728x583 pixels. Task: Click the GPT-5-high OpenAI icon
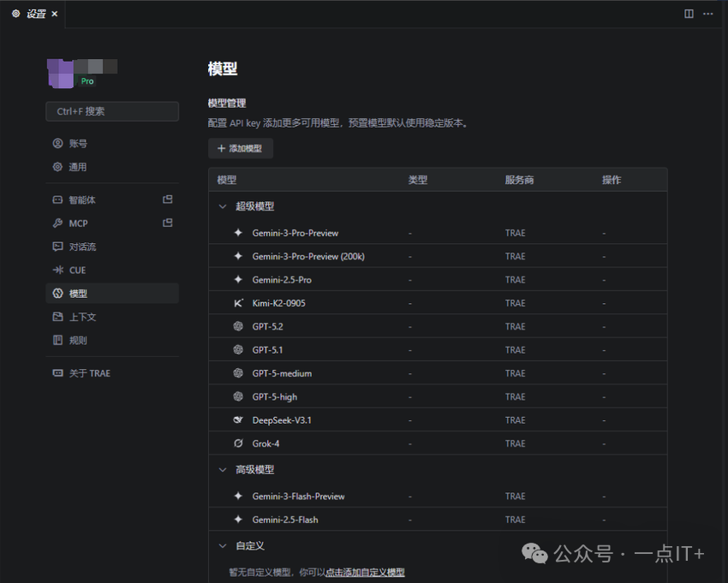[x=238, y=396]
